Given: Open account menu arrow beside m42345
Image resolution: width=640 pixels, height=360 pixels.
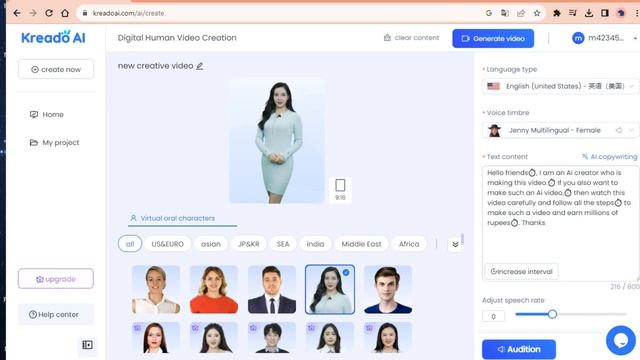Looking at the screenshot, I should 635,38.
